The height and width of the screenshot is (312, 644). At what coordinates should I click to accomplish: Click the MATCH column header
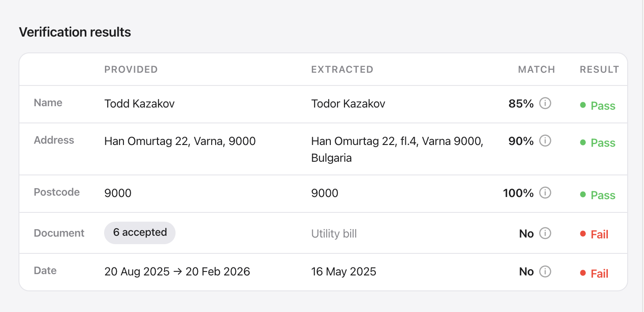536,69
